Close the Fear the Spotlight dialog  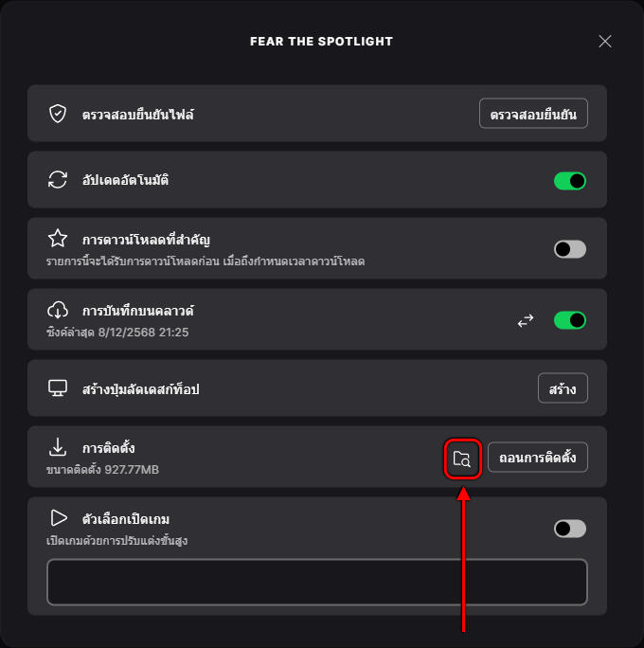point(605,42)
